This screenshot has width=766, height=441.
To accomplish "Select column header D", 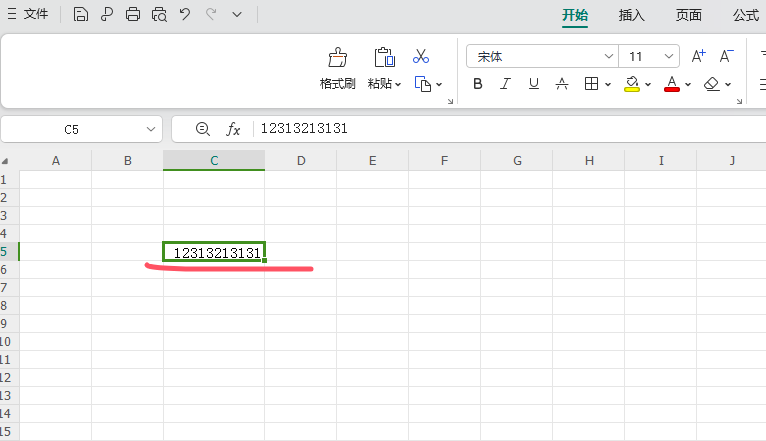I will 300,161.
